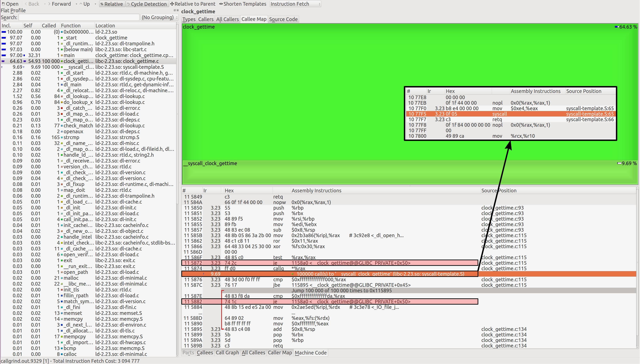Click the Search input field

[79, 17]
